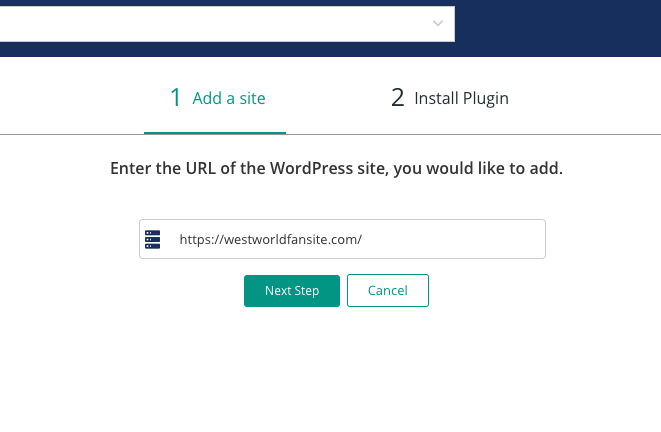
Task: Select the step number 1 indicator
Action: tap(175, 98)
